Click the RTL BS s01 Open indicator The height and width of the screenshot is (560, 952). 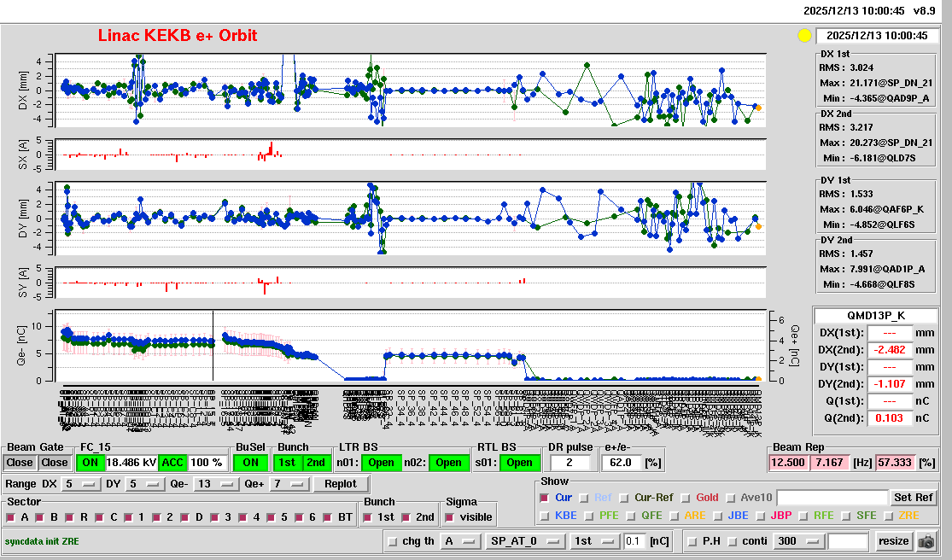coord(519,463)
